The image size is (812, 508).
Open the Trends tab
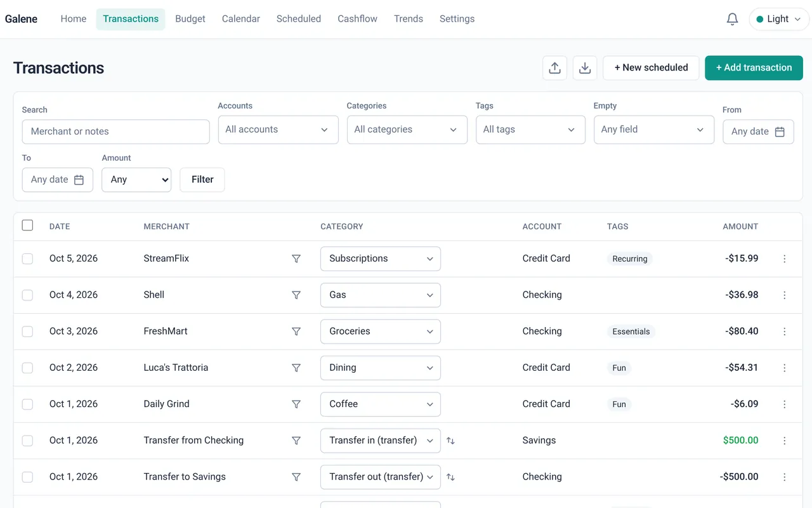click(x=409, y=19)
